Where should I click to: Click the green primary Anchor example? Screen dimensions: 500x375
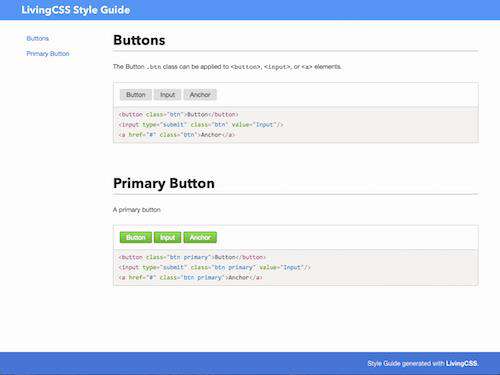(x=200, y=237)
